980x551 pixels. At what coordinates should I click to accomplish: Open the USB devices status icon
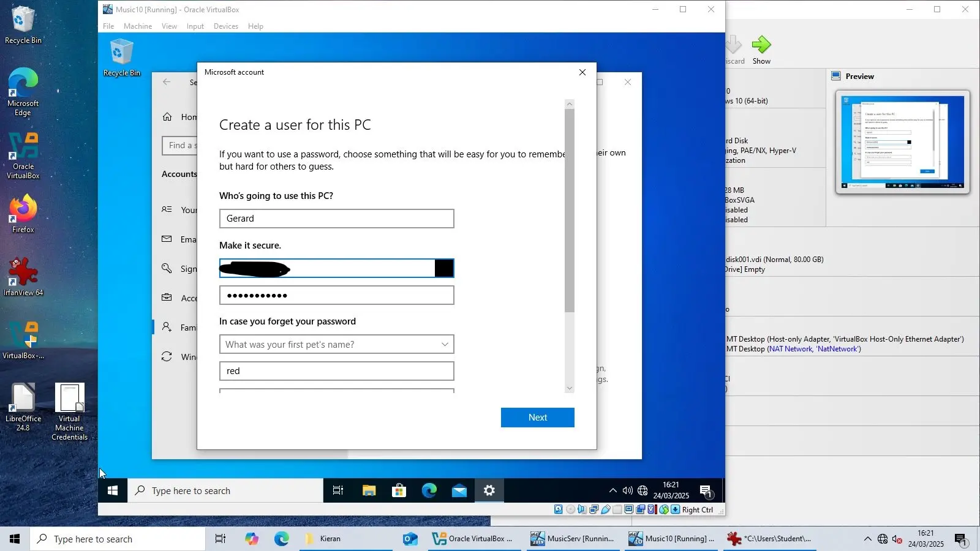[x=606, y=509]
